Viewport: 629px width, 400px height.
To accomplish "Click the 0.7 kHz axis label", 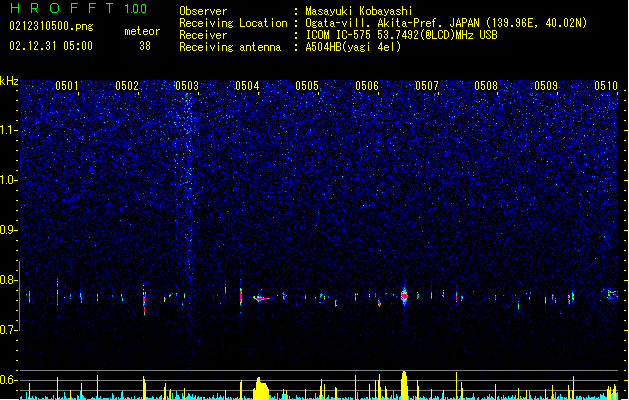I will (x=8, y=330).
